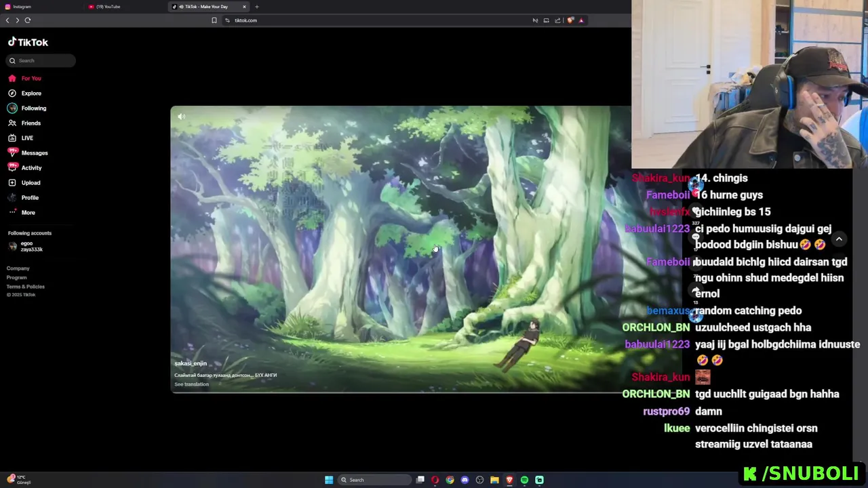Click the lkuee username in chat
This screenshot has height=488, width=868.
click(677, 428)
